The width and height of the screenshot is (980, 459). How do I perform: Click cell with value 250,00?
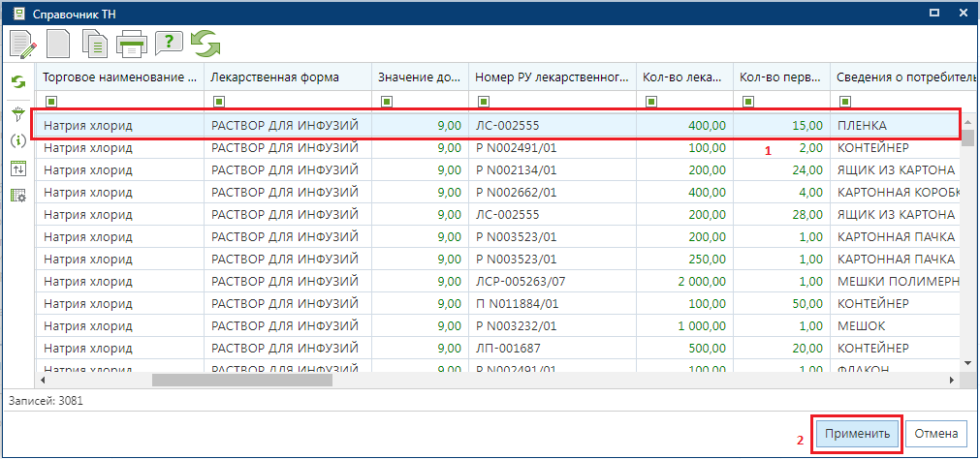click(684, 260)
